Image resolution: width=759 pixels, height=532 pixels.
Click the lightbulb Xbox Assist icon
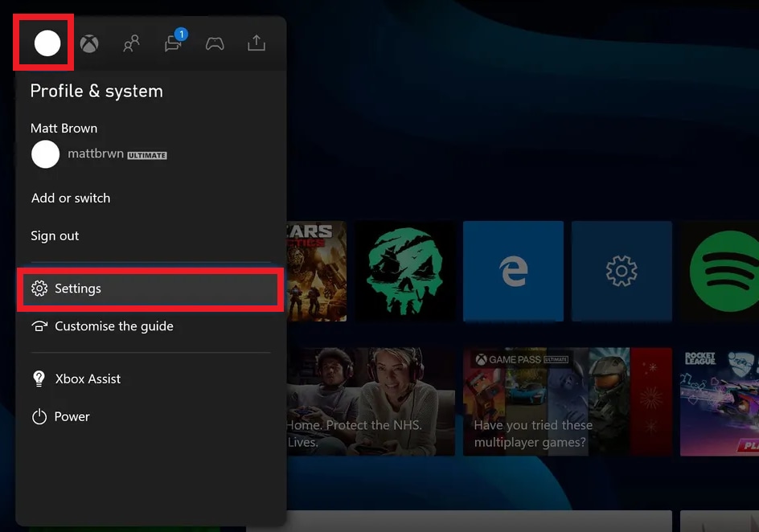(39, 379)
